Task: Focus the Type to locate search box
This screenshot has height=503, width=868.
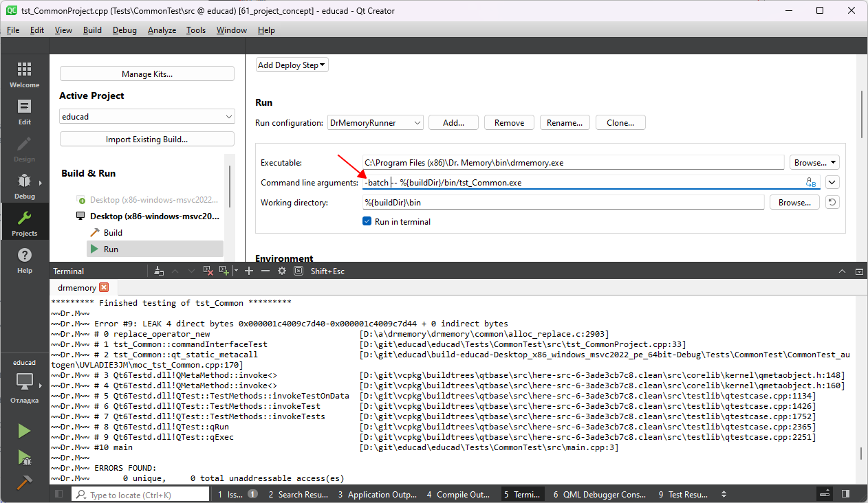Action: [140, 494]
